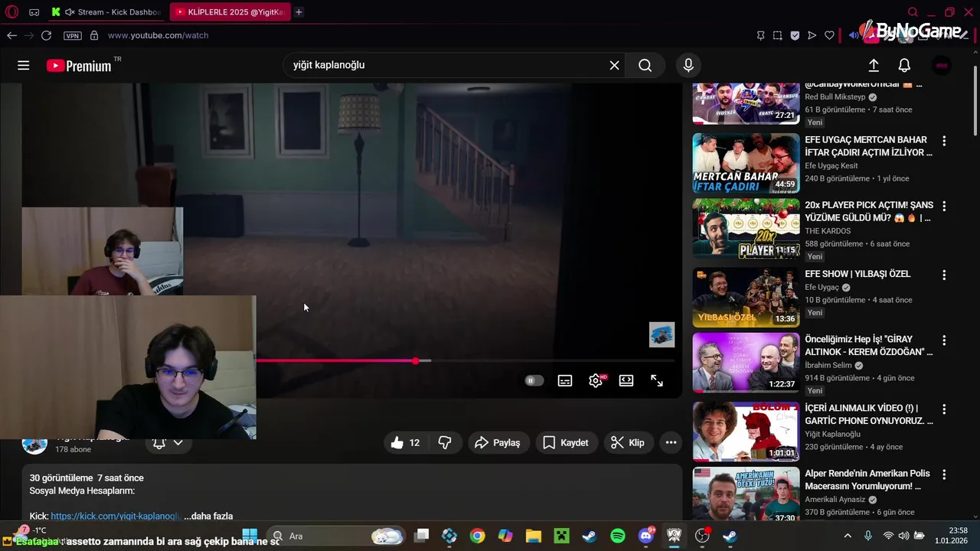Switch to theater mode
Viewport: 980px width, 551px height.
pyautogui.click(x=626, y=380)
